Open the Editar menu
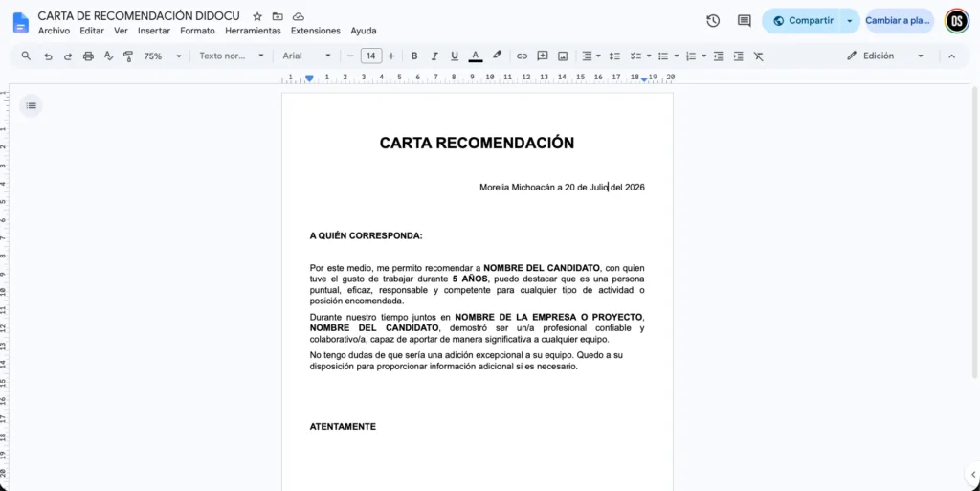The image size is (980, 491). (92, 31)
